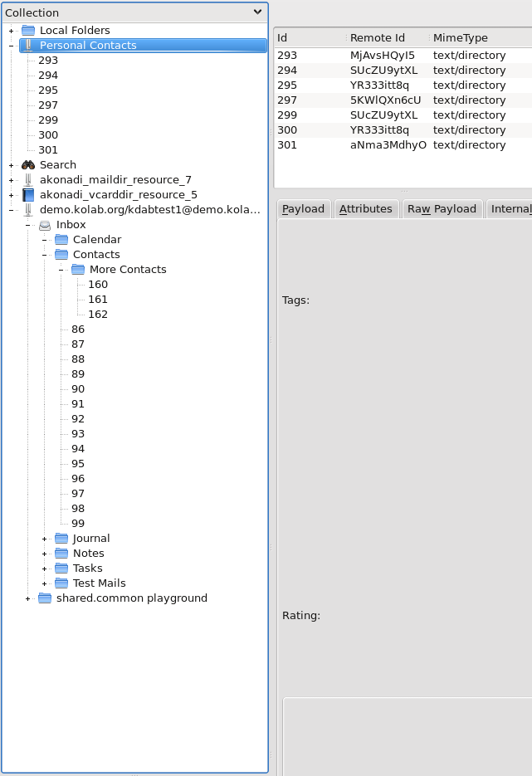532x776 pixels.
Task: Open the Raw Payload tab
Action: 442,209
